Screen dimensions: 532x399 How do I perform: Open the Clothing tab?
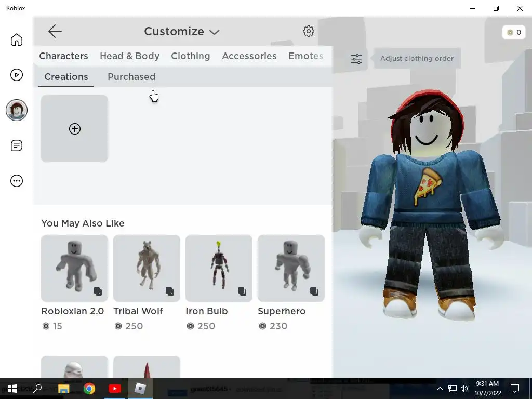[190, 56]
